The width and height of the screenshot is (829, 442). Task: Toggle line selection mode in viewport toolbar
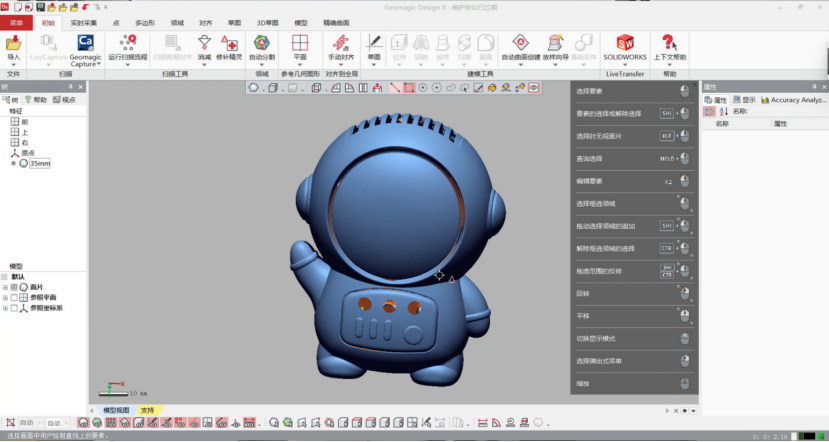click(x=395, y=88)
